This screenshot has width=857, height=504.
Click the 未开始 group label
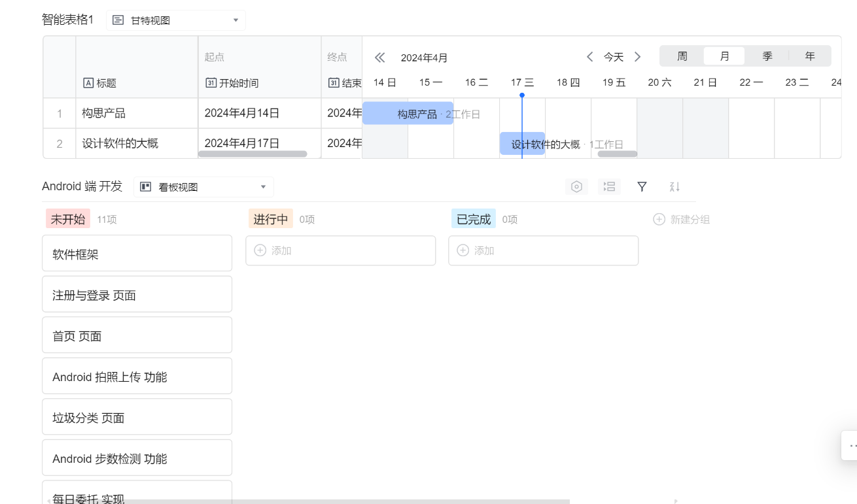click(x=68, y=219)
